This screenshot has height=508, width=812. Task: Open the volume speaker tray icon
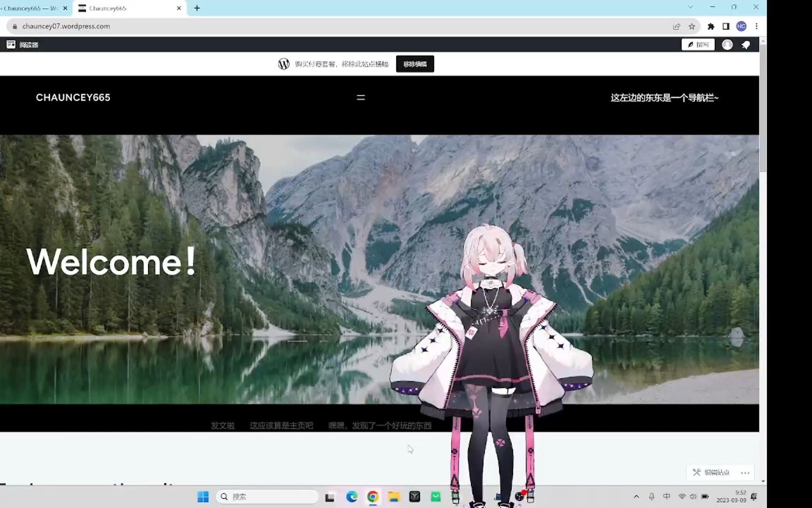693,497
